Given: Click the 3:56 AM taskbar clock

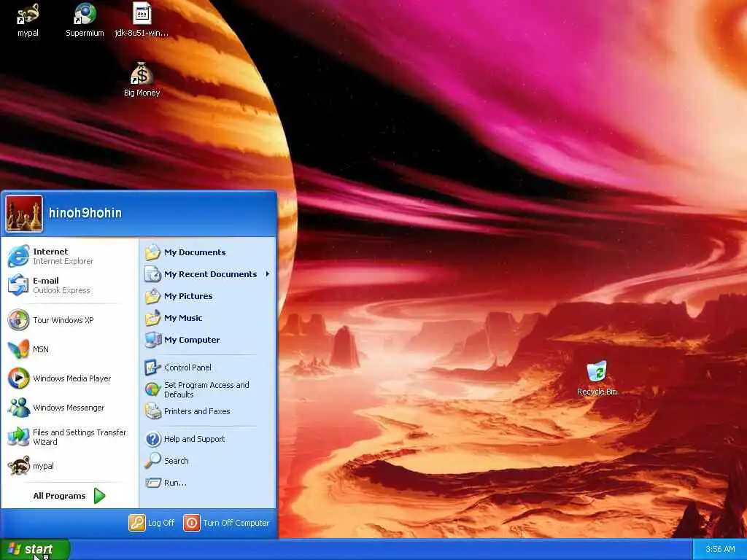Looking at the screenshot, I should click(720, 550).
